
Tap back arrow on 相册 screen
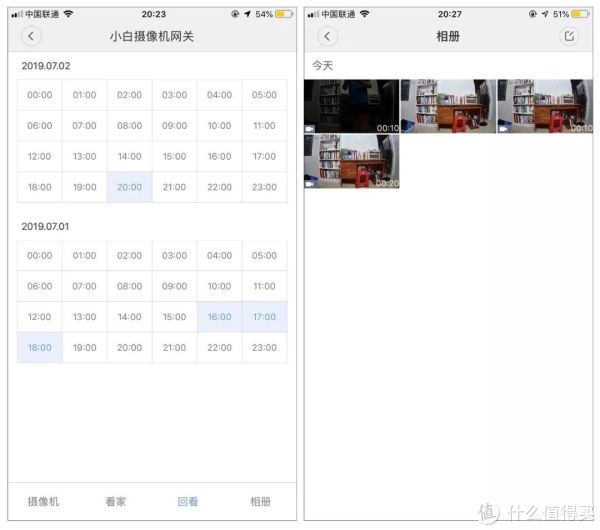click(x=327, y=36)
